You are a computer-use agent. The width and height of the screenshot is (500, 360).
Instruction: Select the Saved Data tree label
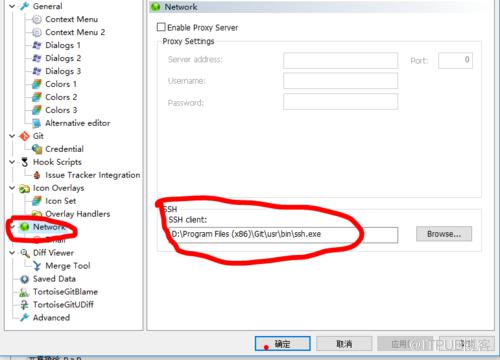point(54,279)
